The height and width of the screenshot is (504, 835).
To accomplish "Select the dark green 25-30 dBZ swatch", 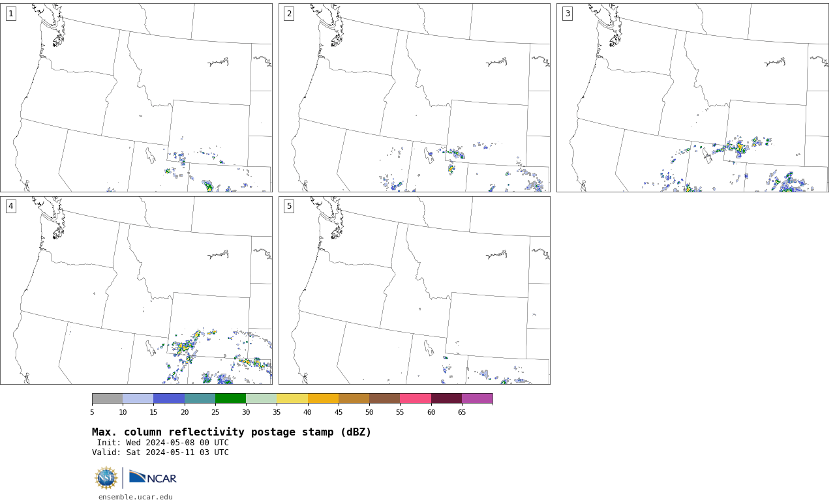I will 231,398.
